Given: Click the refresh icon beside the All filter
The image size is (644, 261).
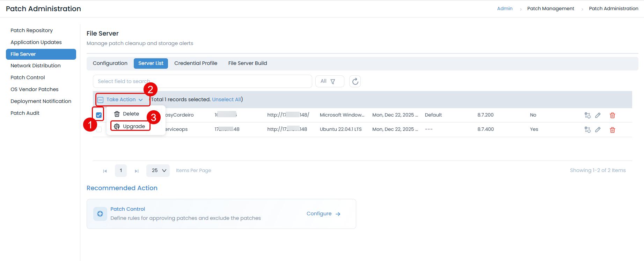Looking at the screenshot, I should point(355,81).
